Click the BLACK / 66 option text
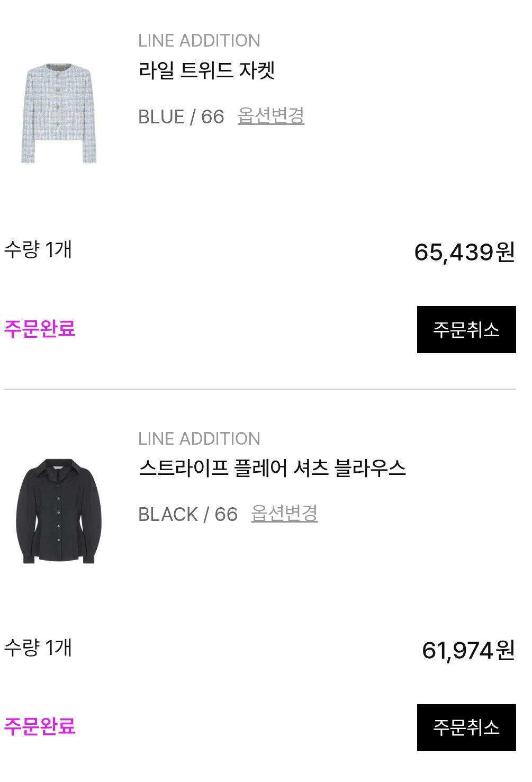The height and width of the screenshot is (782, 532). (188, 515)
